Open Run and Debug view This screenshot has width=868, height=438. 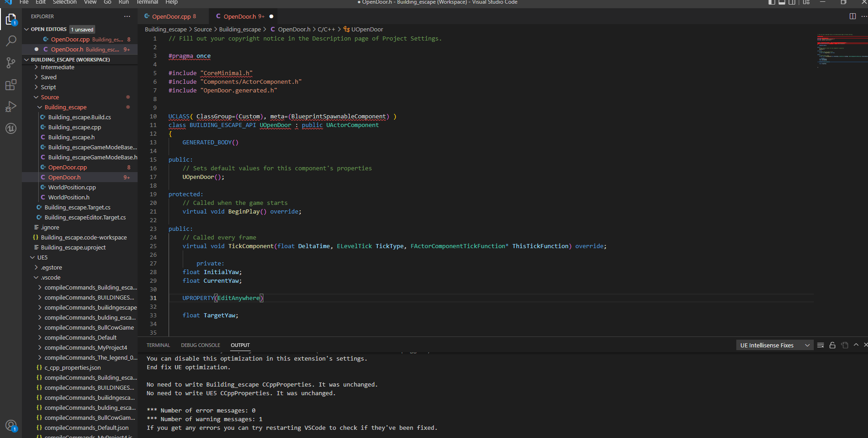[11, 107]
